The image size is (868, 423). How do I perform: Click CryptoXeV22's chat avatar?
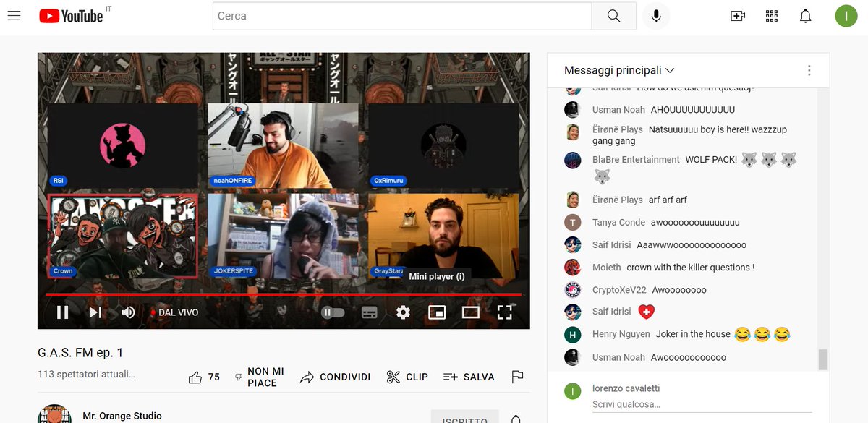572,290
